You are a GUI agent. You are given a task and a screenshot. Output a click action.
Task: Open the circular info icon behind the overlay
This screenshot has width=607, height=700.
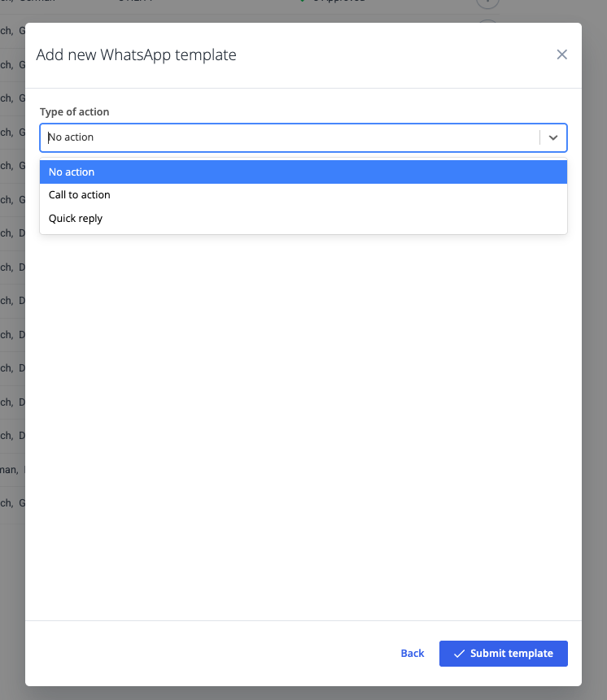(487, 3)
